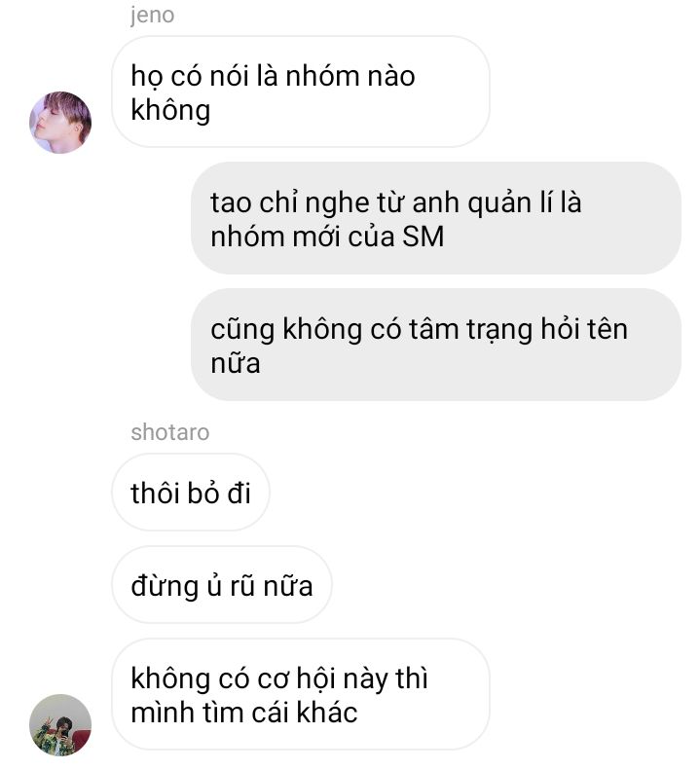Select the message 'không có cơ hội này thì mình tìm cái khác'
The height and width of the screenshot is (770, 700).
tap(301, 694)
